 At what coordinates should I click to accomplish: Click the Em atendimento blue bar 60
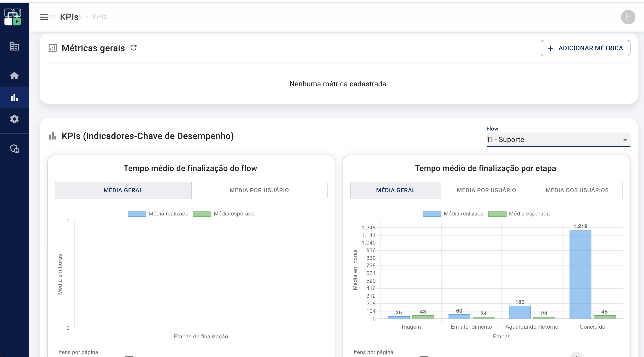click(x=459, y=316)
